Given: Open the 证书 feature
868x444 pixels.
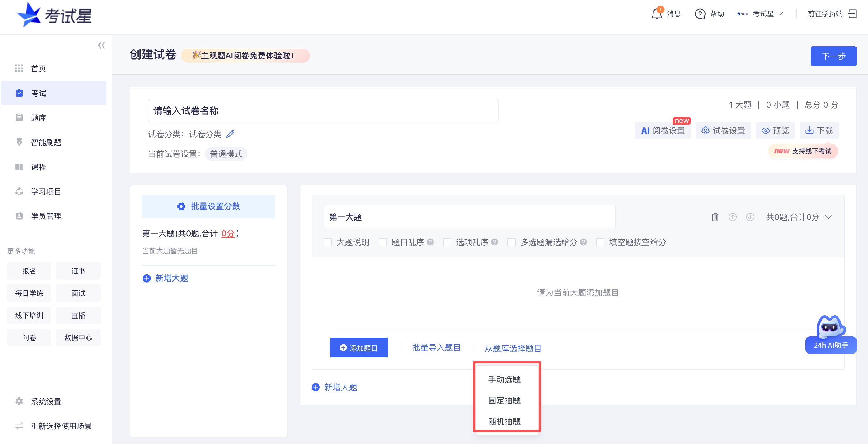Looking at the screenshot, I should click(x=78, y=271).
